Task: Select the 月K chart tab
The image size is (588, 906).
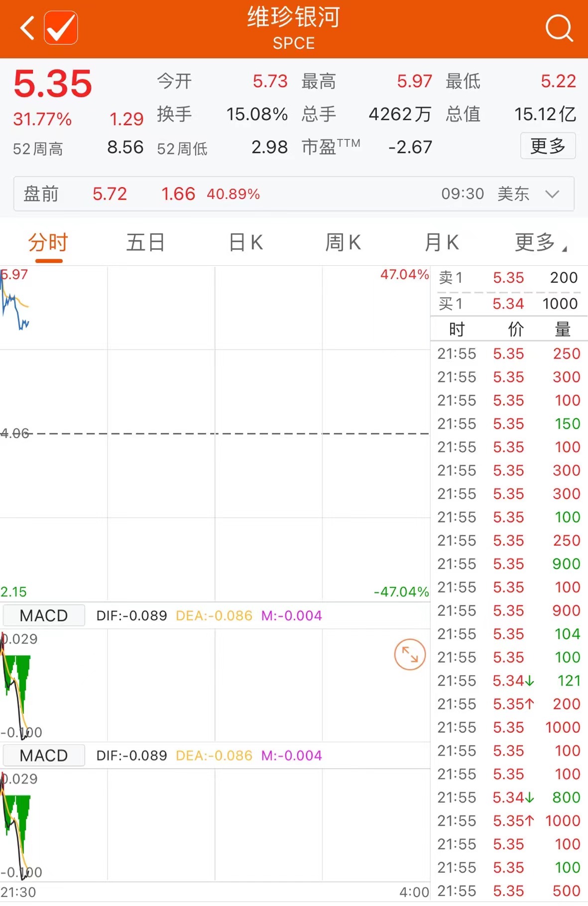Action: pyautogui.click(x=442, y=243)
